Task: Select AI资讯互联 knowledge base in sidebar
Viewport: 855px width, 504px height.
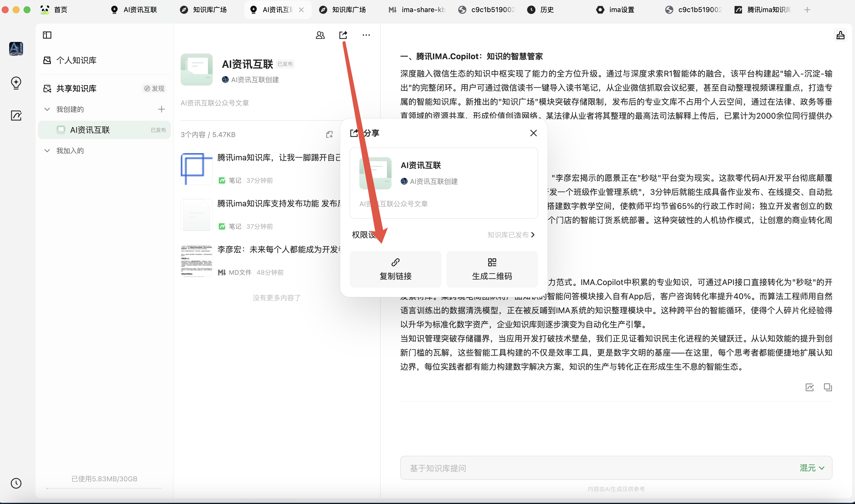Action: pyautogui.click(x=104, y=130)
